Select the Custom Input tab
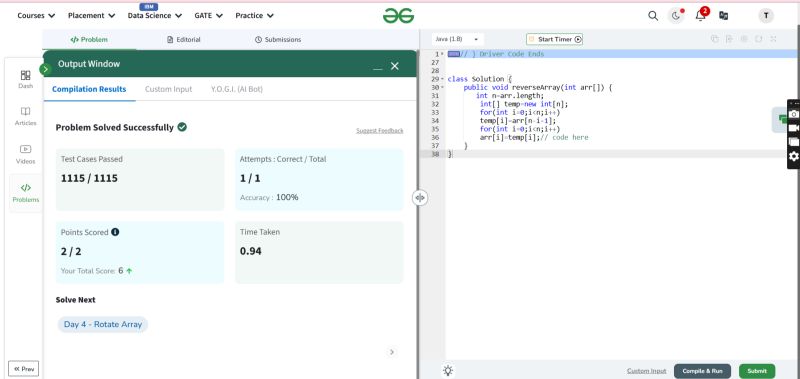800x379 pixels. [168, 89]
